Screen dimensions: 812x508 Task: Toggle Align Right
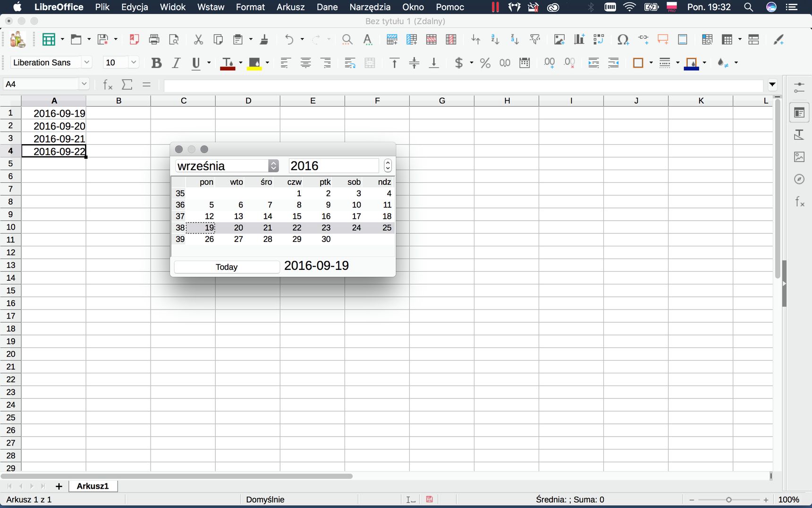[326, 63]
